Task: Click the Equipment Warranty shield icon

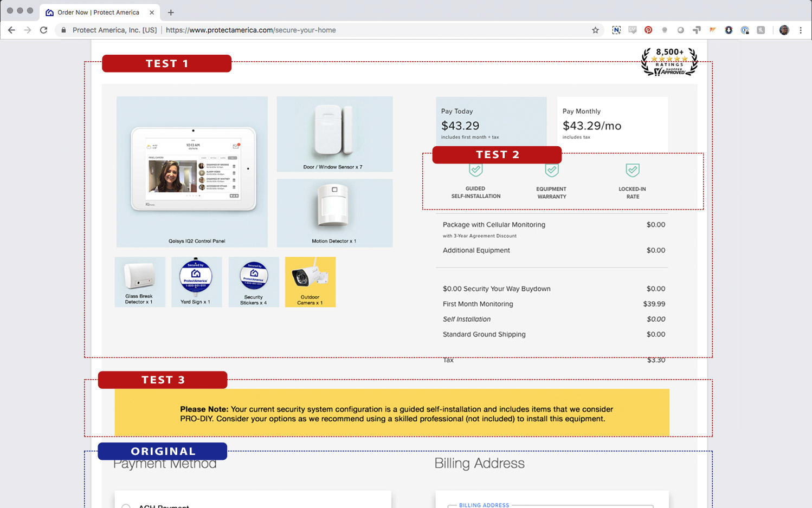Action: coord(552,171)
